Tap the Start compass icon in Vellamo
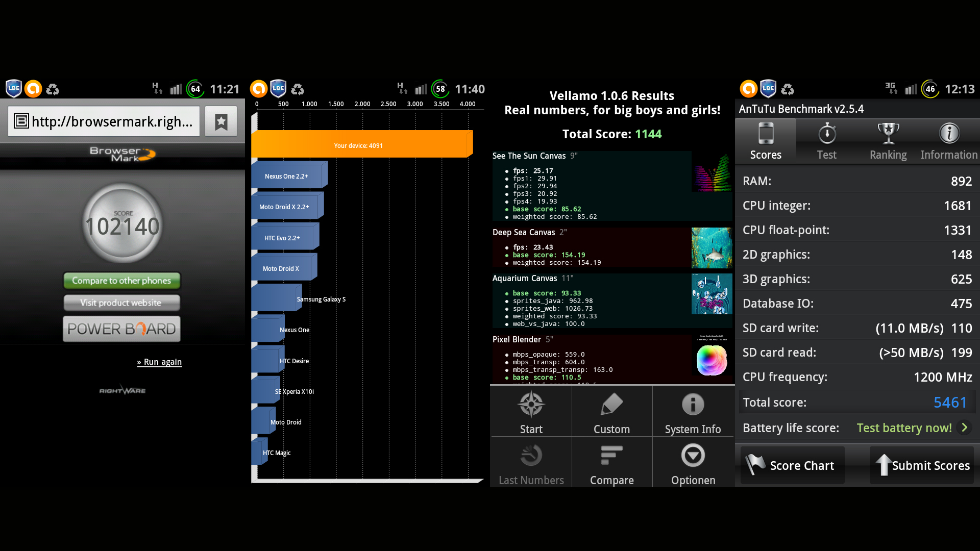This screenshot has height=551, width=980. pyautogui.click(x=531, y=405)
